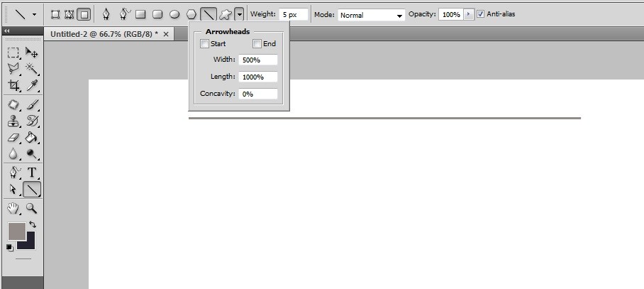Viewport: 644px width, 289px height.
Task: Select the Brush tool
Action: tap(32, 105)
